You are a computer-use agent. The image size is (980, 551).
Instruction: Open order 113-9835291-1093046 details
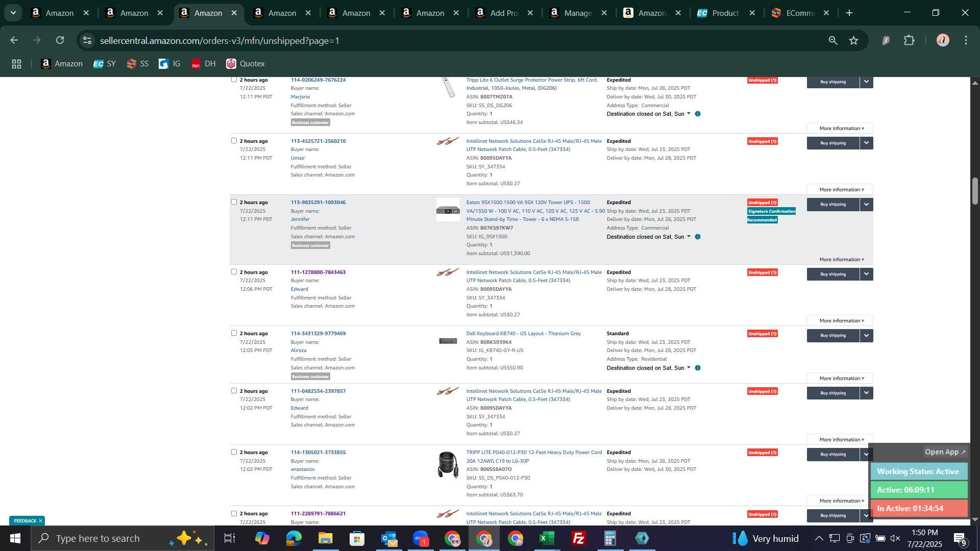pos(318,203)
